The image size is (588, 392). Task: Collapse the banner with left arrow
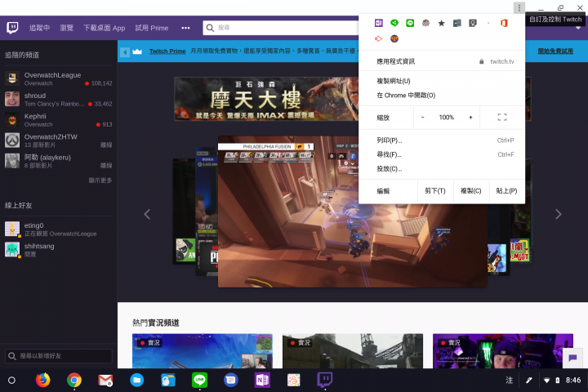125,52
